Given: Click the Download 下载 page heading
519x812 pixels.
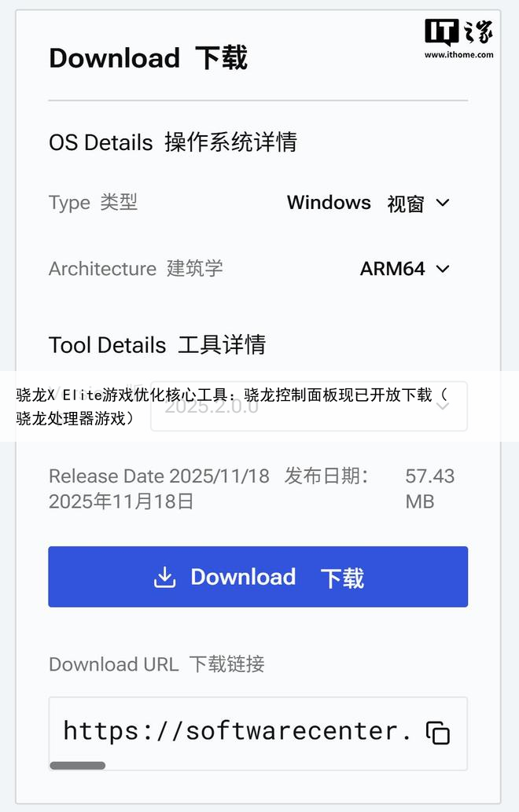Looking at the screenshot, I should [x=148, y=58].
